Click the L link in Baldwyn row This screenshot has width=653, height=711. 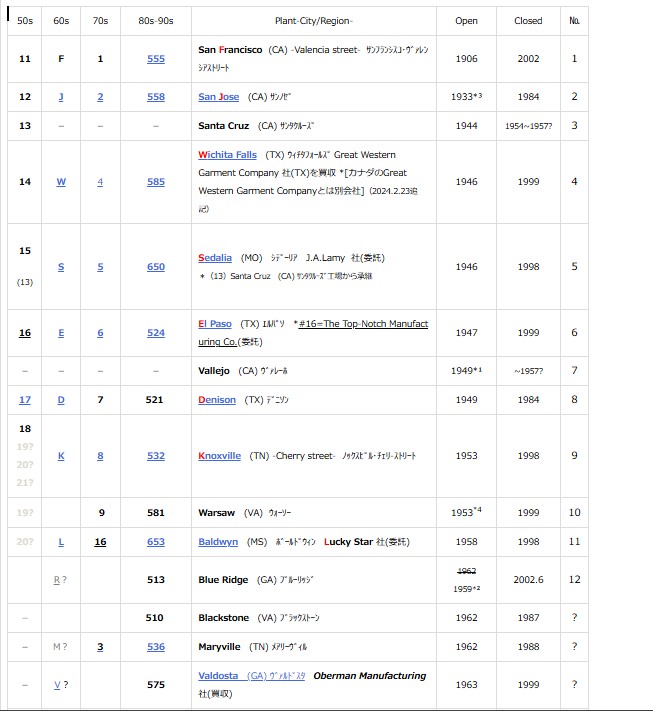pos(61,542)
